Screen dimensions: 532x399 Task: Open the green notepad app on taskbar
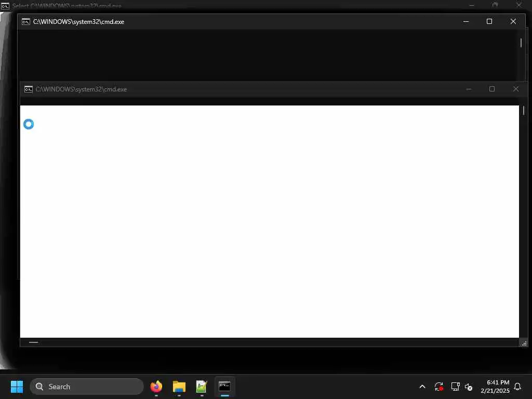pyautogui.click(x=202, y=387)
